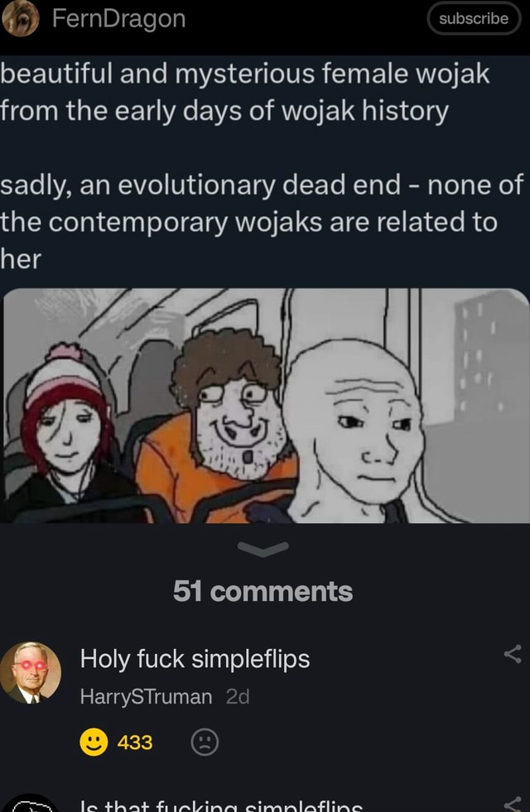Expand the post with the chevron arrow
Image resolution: width=530 pixels, height=812 pixels.
(x=263, y=549)
